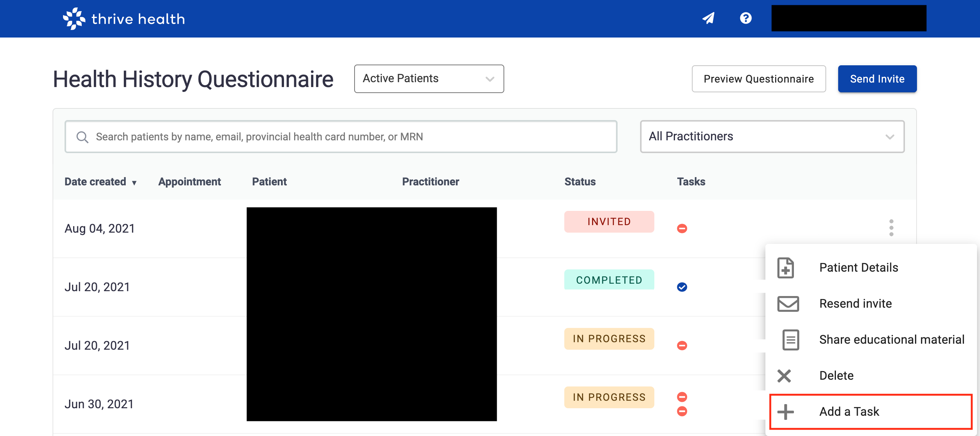Click the Add a Task plus icon
The height and width of the screenshot is (436, 980).
[x=786, y=412]
